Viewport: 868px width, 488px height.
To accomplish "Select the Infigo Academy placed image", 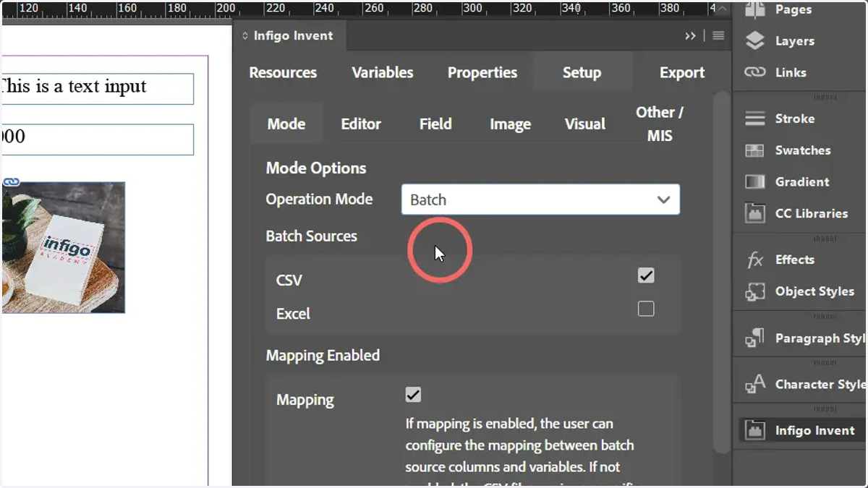I will pyautogui.click(x=64, y=247).
